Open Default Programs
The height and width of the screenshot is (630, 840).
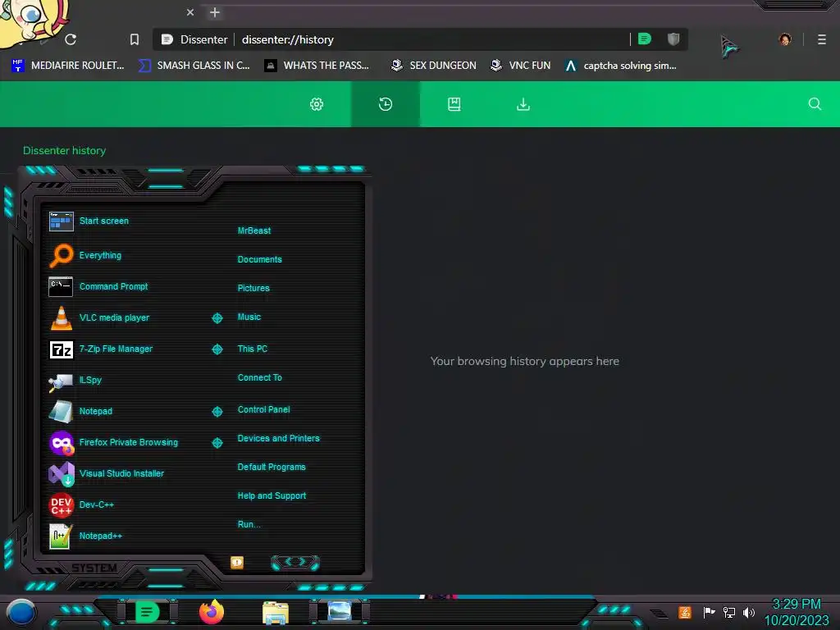[272, 467]
